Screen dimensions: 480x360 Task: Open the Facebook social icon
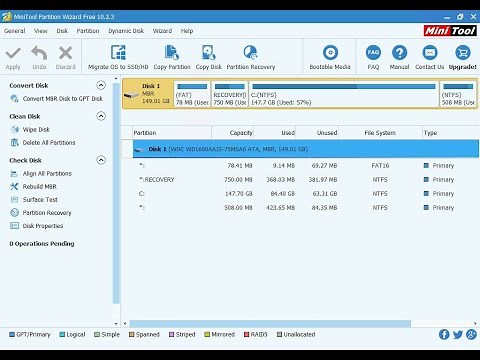click(x=444, y=334)
